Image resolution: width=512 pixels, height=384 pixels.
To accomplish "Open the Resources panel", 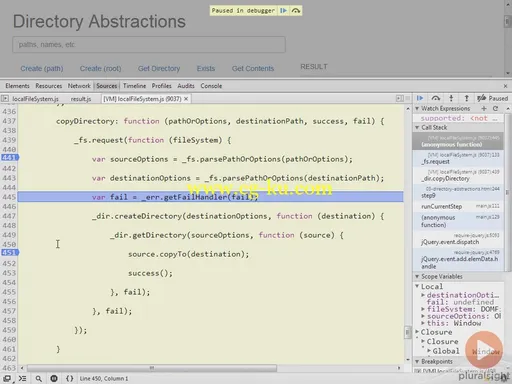I will [49, 86].
